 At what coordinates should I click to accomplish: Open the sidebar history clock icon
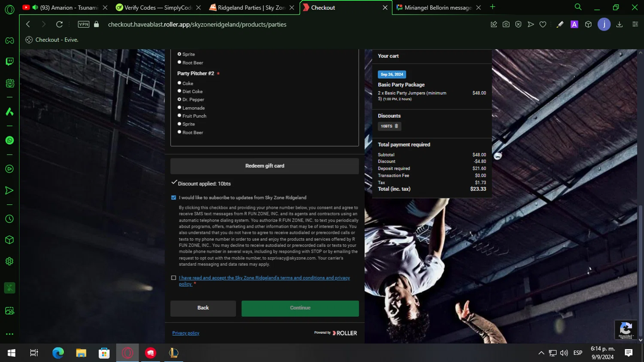(x=9, y=219)
